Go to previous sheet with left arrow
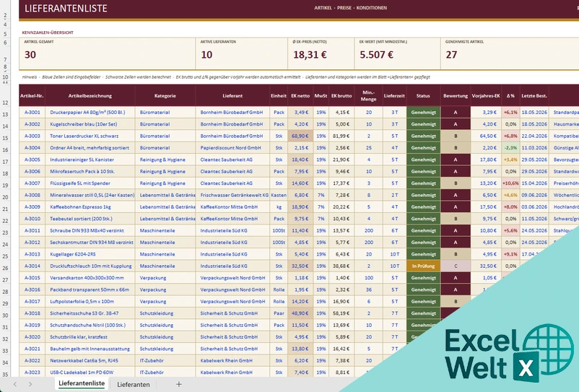 [15, 384]
